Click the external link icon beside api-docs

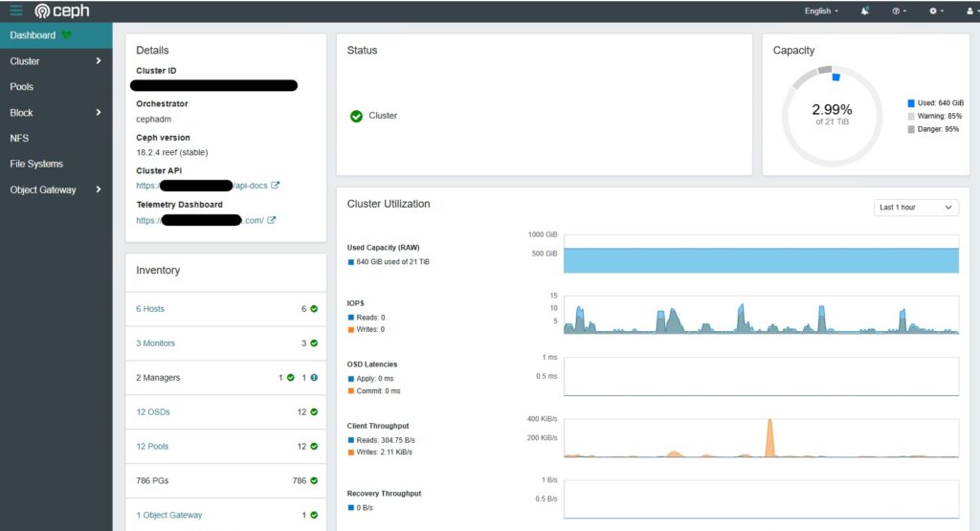point(276,186)
